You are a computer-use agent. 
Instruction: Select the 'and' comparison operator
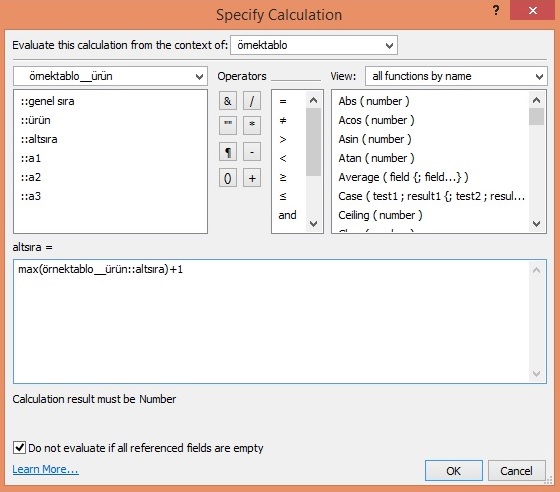coord(288,215)
